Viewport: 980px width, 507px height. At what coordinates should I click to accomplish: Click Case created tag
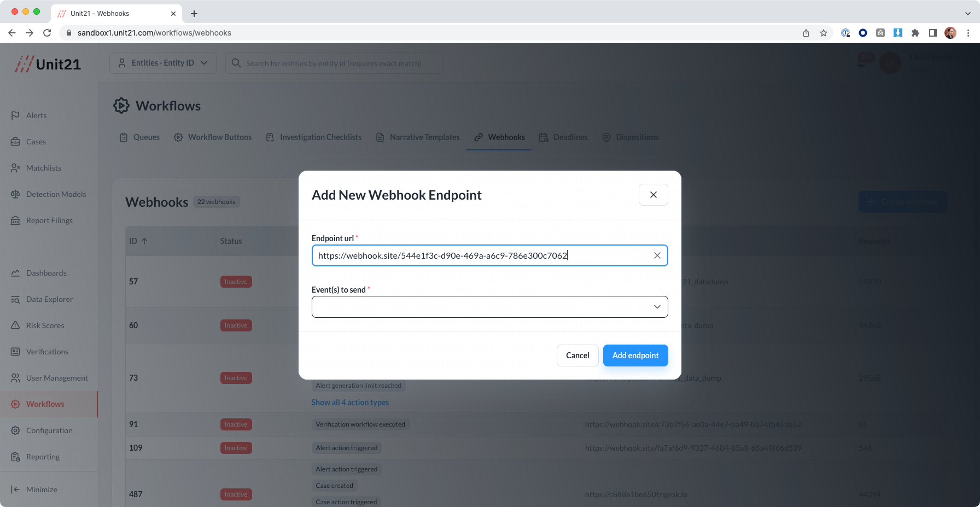click(x=334, y=486)
